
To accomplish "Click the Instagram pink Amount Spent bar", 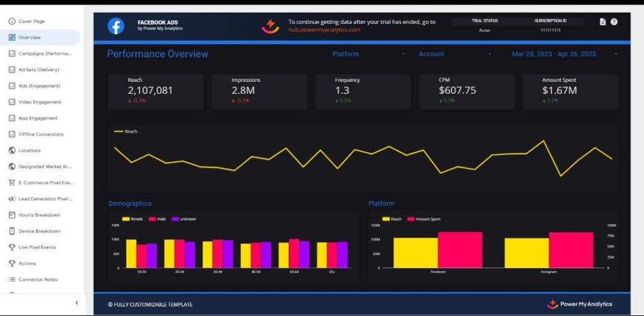I will (x=571, y=250).
